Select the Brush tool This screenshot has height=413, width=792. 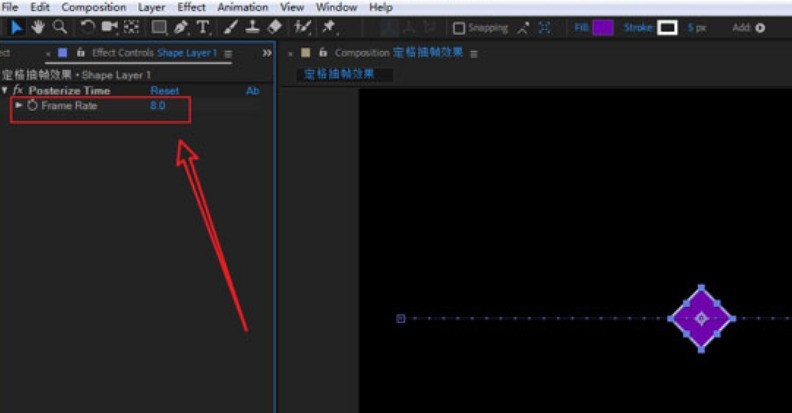(x=230, y=27)
